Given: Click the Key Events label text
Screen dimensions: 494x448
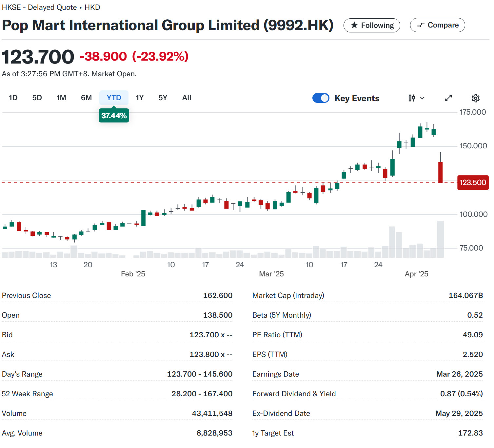Looking at the screenshot, I should click(x=357, y=98).
